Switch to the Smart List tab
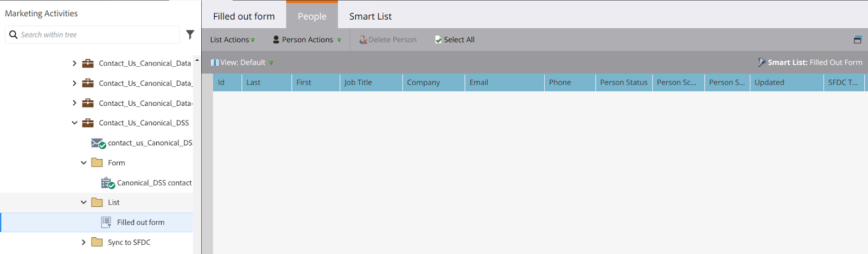The height and width of the screenshot is (254, 868). [x=370, y=16]
